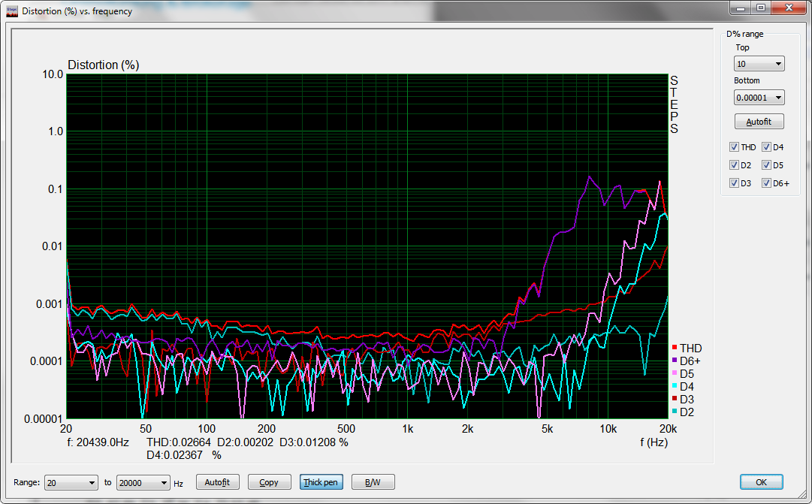
Task: Toggle the D5 harmonic checkbox
Action: click(766, 165)
